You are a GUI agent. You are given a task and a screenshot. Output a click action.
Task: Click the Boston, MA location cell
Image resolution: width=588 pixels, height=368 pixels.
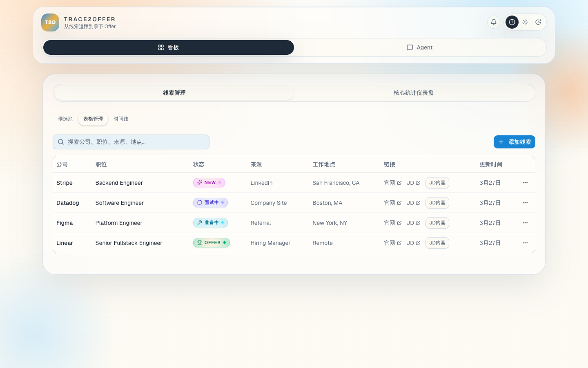[x=327, y=203]
